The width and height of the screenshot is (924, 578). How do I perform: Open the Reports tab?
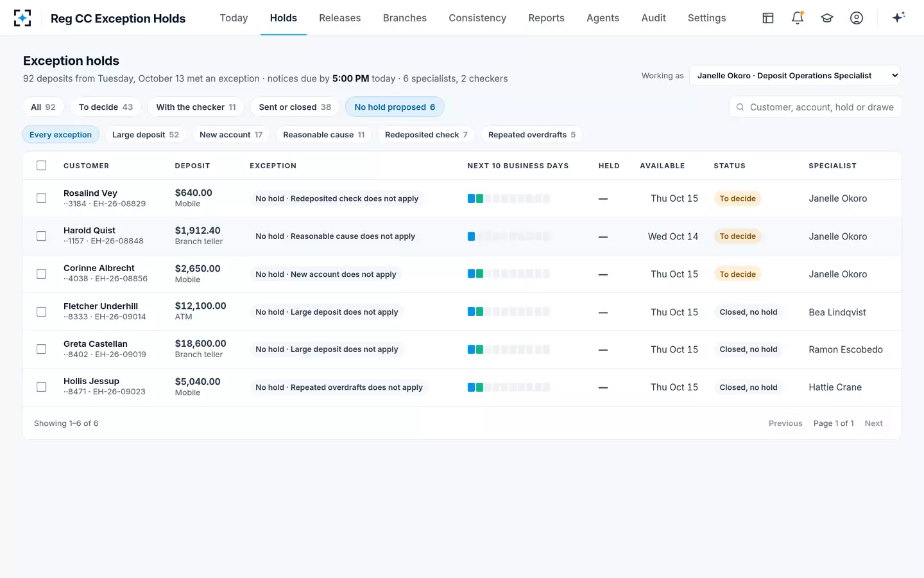(x=547, y=18)
